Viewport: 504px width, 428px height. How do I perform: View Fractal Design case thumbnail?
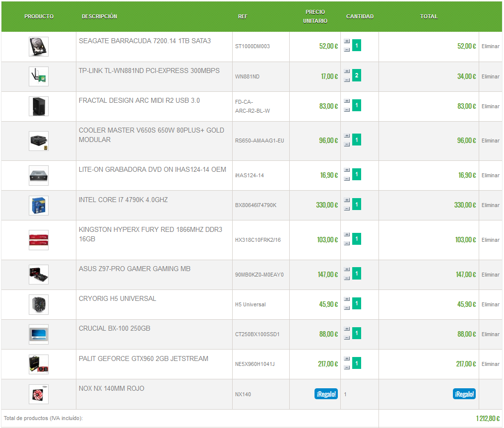coord(39,107)
